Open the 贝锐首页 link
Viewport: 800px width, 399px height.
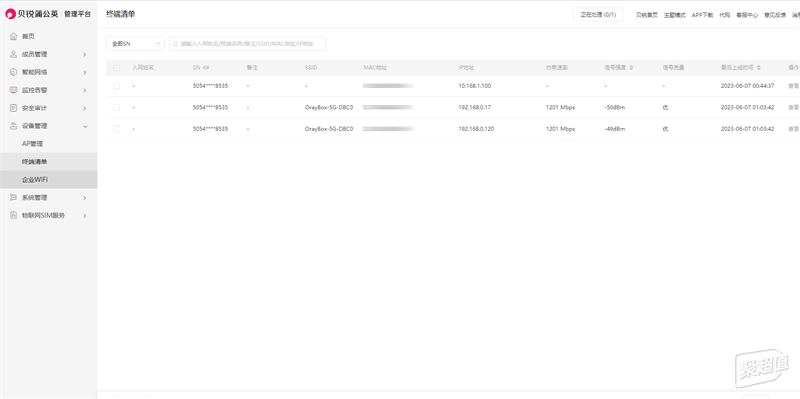click(x=646, y=15)
